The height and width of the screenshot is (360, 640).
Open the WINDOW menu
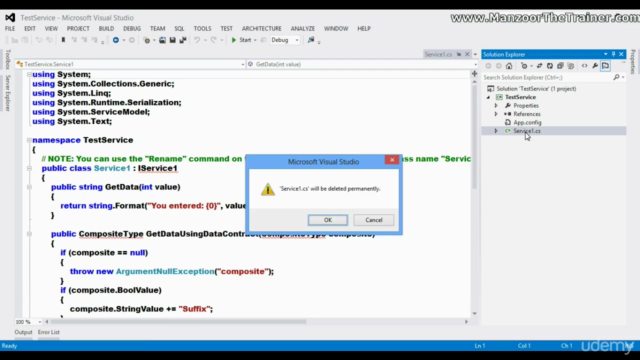coord(336,29)
